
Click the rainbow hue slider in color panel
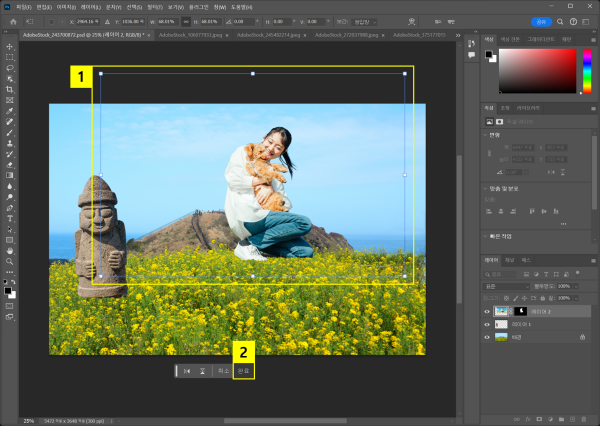[x=587, y=69]
